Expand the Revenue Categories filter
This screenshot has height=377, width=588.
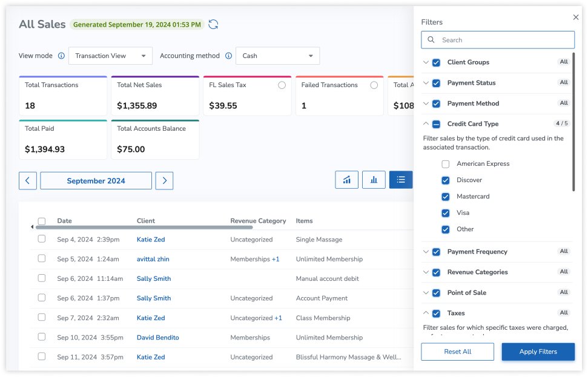tap(426, 272)
